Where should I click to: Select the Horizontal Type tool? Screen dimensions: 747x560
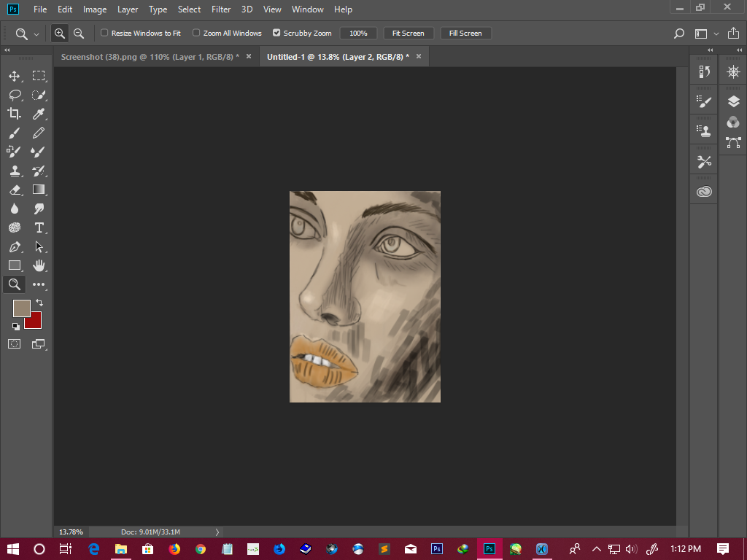point(39,227)
